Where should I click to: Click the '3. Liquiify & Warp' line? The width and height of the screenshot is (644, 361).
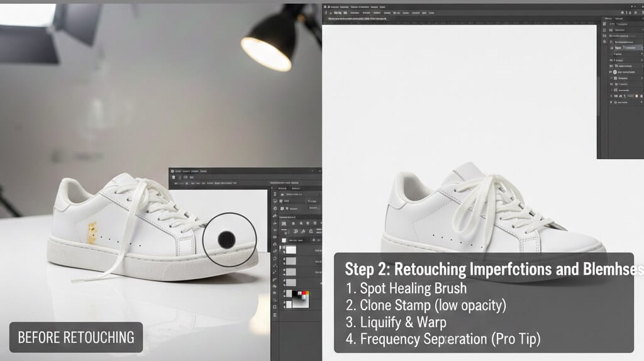[396, 322]
